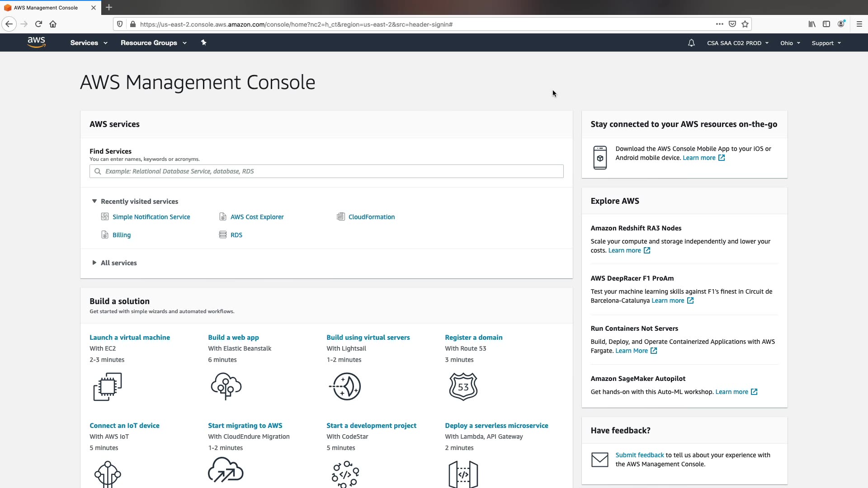This screenshot has width=868, height=488.
Task: Open the Ohio region dropdown
Action: tap(790, 43)
